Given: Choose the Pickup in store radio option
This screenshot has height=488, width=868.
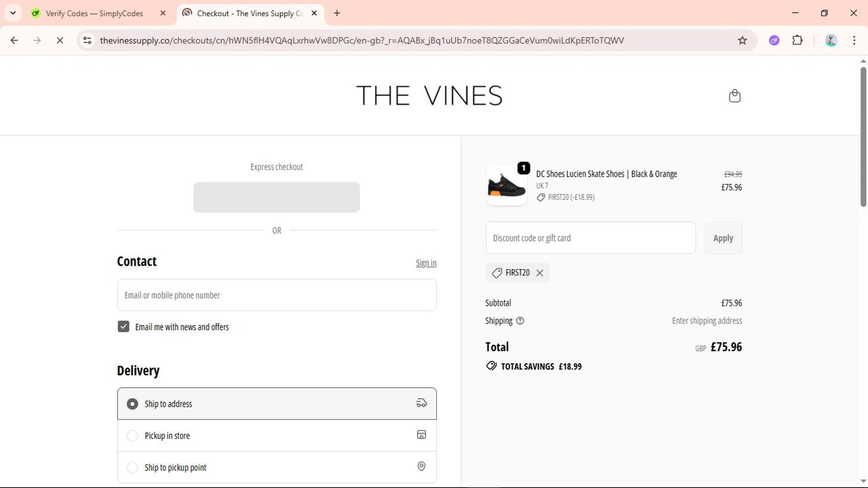Looking at the screenshot, I should click(x=133, y=436).
